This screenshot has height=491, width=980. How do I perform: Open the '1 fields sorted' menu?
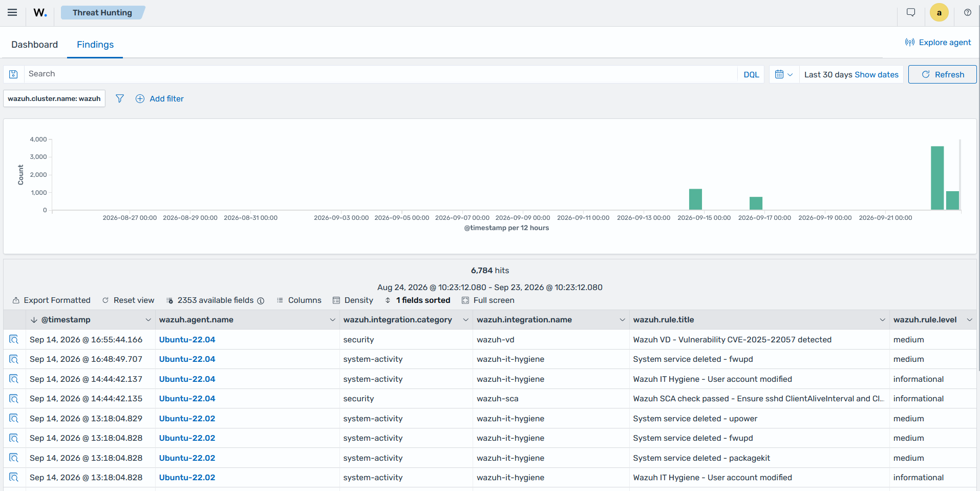[x=418, y=300]
